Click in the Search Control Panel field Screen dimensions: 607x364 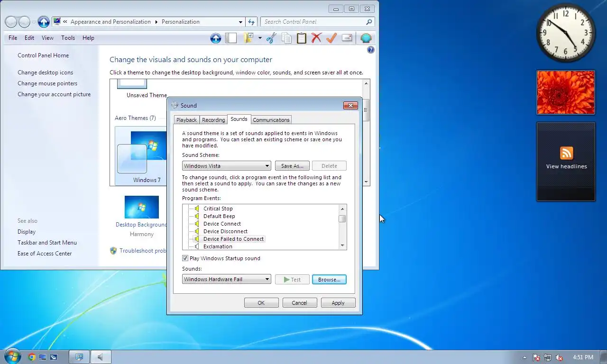coord(313,22)
